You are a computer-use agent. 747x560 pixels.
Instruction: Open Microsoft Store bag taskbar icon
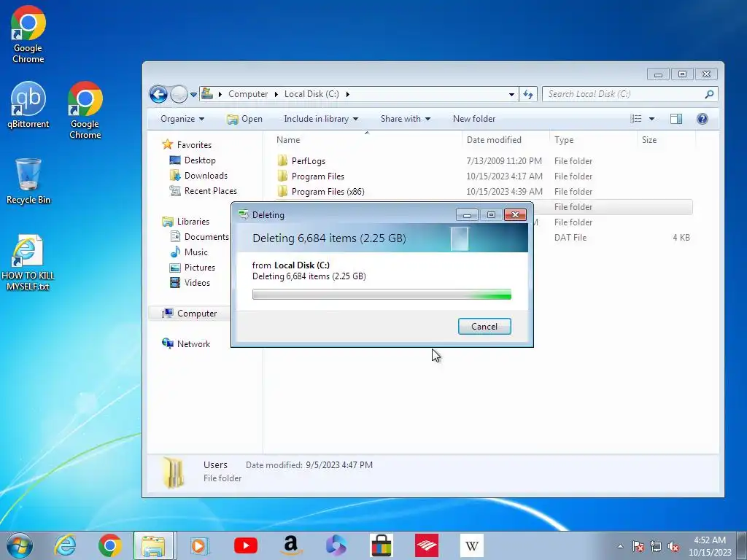(381, 545)
